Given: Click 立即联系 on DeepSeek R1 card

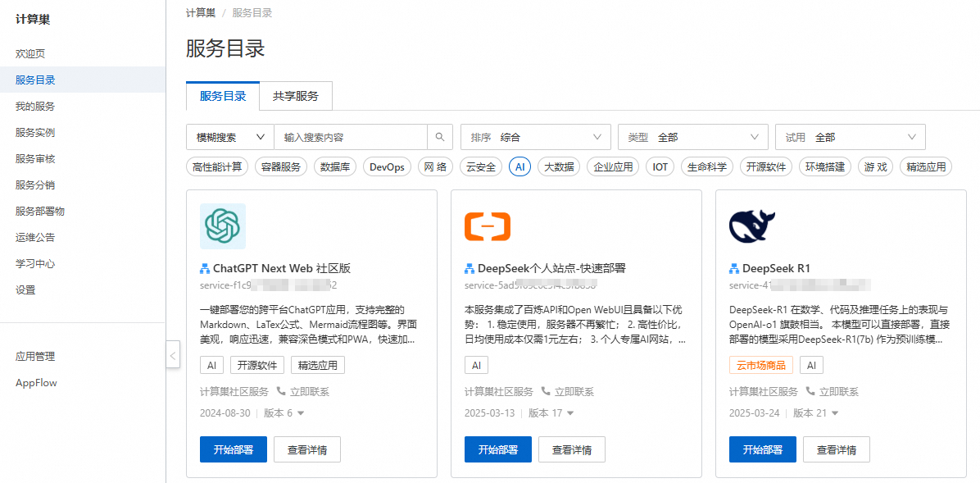Looking at the screenshot, I should click(x=839, y=392).
